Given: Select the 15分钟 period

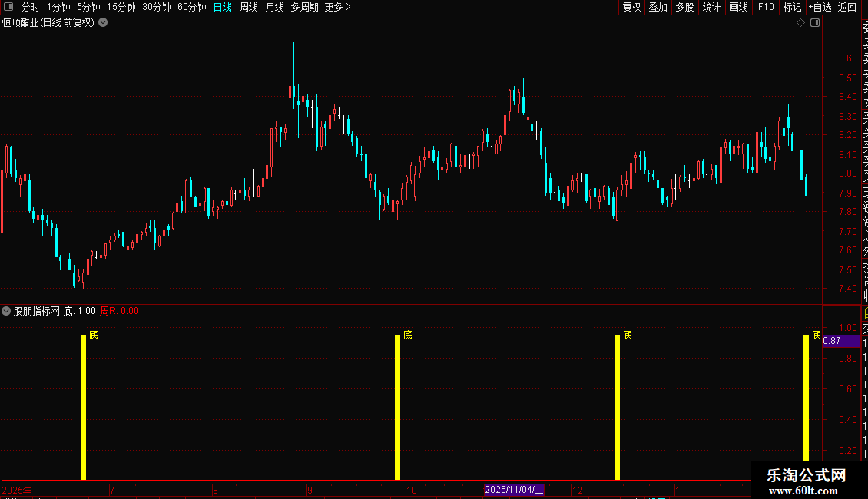Looking at the screenshot, I should tap(121, 7).
